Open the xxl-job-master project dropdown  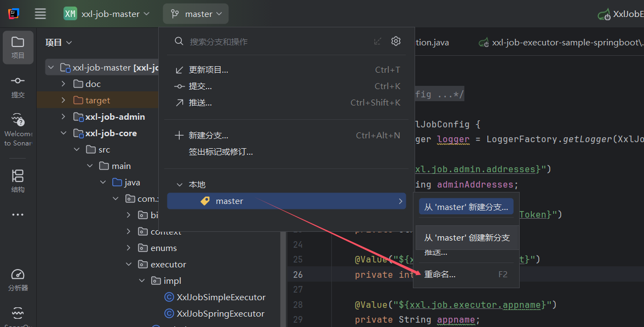point(107,14)
